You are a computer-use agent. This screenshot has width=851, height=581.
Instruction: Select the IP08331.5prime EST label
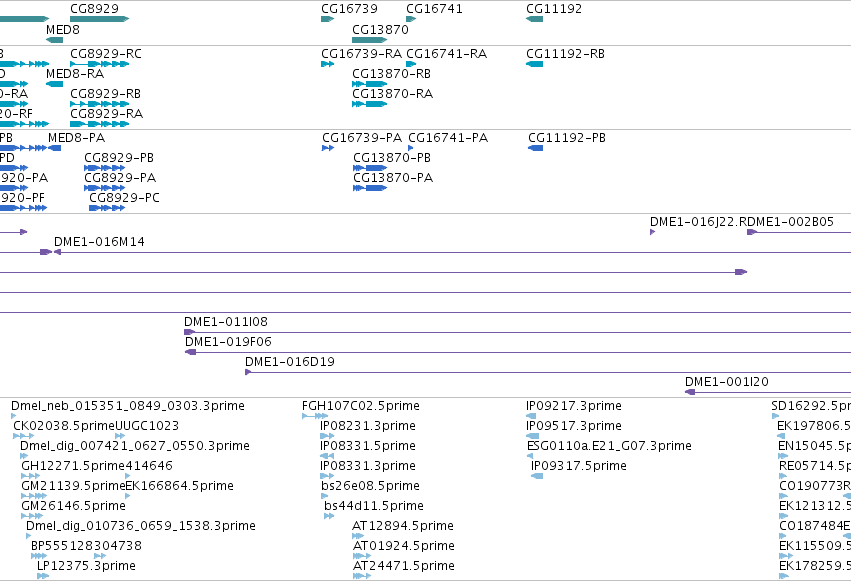pos(368,446)
